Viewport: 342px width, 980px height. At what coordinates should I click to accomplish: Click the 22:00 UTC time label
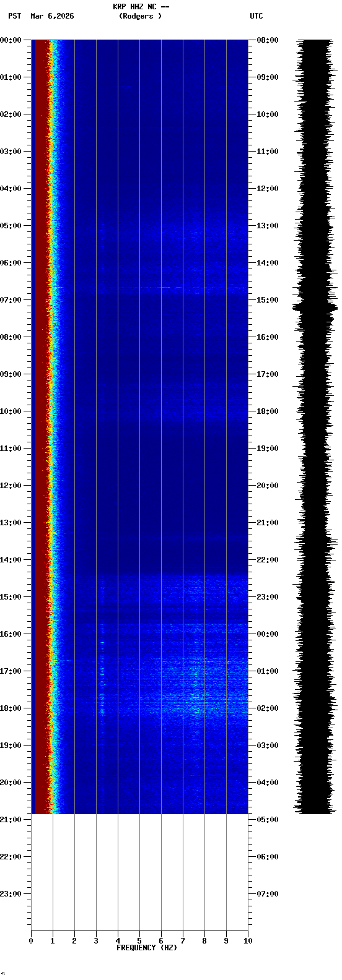(268, 560)
